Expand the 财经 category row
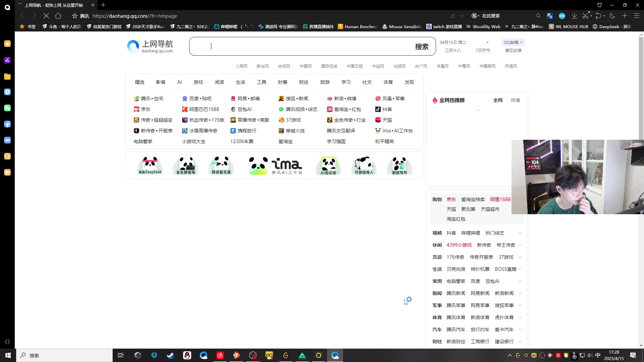This screenshot has height=362, width=644. (520, 342)
